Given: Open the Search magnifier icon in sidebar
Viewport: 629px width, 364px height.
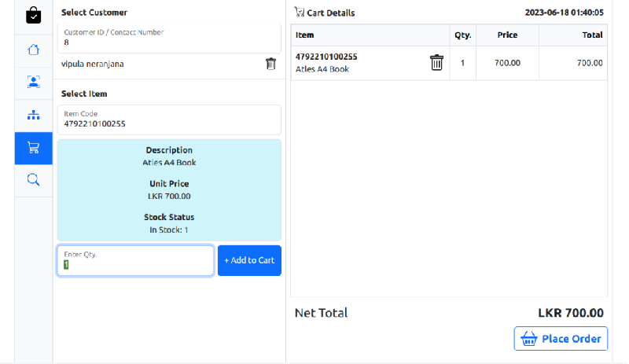Looking at the screenshot, I should 33,180.
